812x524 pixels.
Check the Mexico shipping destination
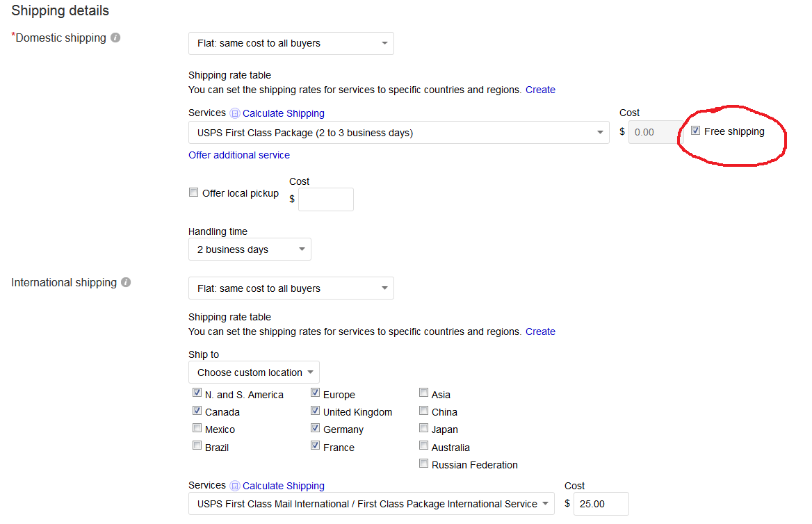(x=197, y=427)
